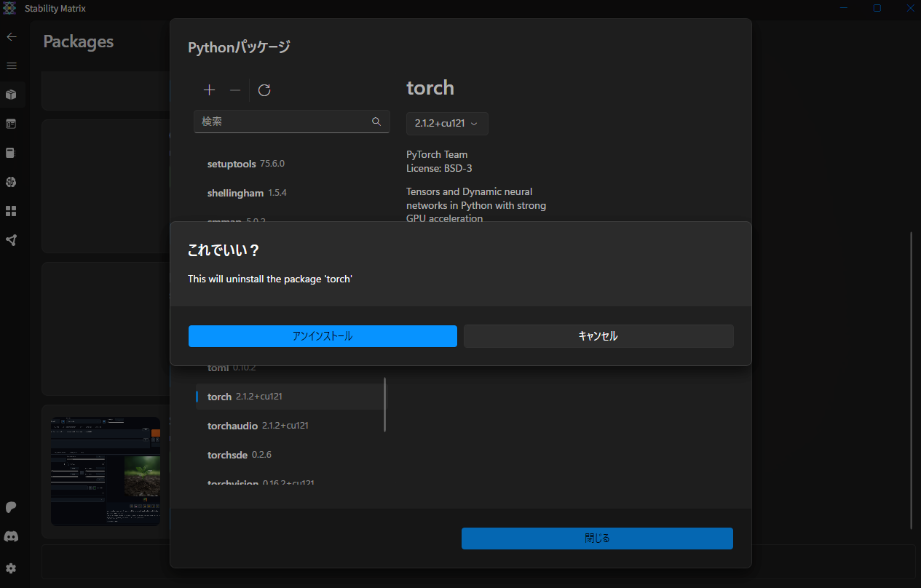The height and width of the screenshot is (588, 921).
Task: Select torchaudio 2.1.2+cu121 in package list
Action: [x=290, y=426]
